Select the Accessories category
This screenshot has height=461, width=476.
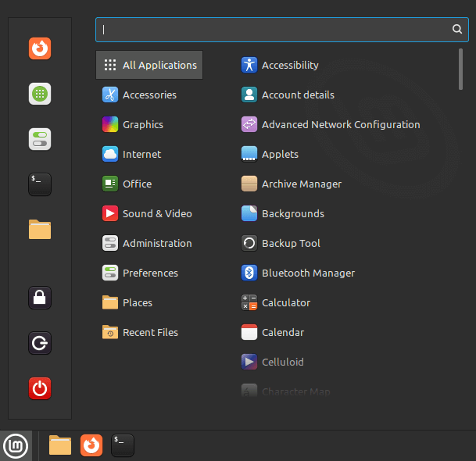(x=149, y=95)
